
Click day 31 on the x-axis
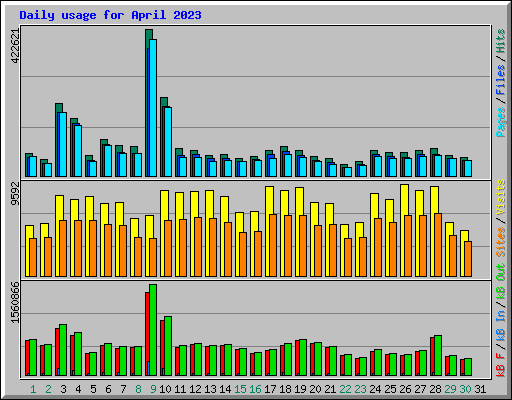[480, 389]
